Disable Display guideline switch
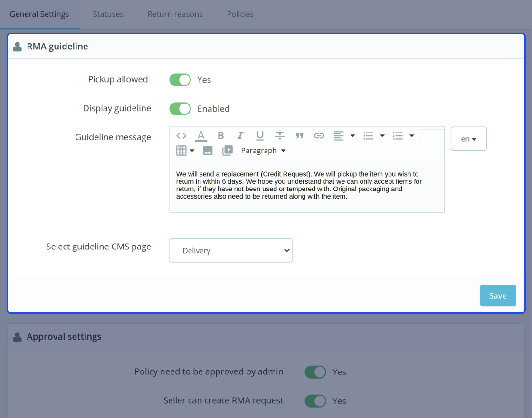This screenshot has height=418, width=532. [x=180, y=109]
